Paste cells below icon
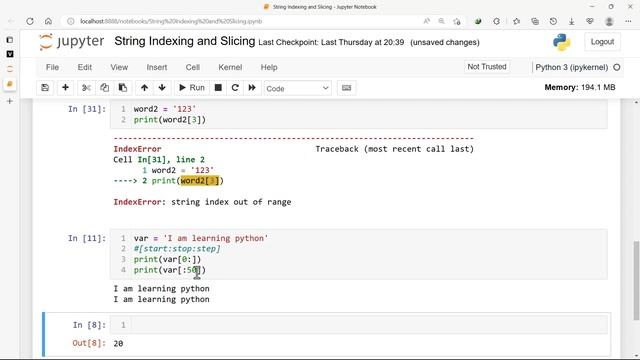640x360 pixels. point(122,88)
